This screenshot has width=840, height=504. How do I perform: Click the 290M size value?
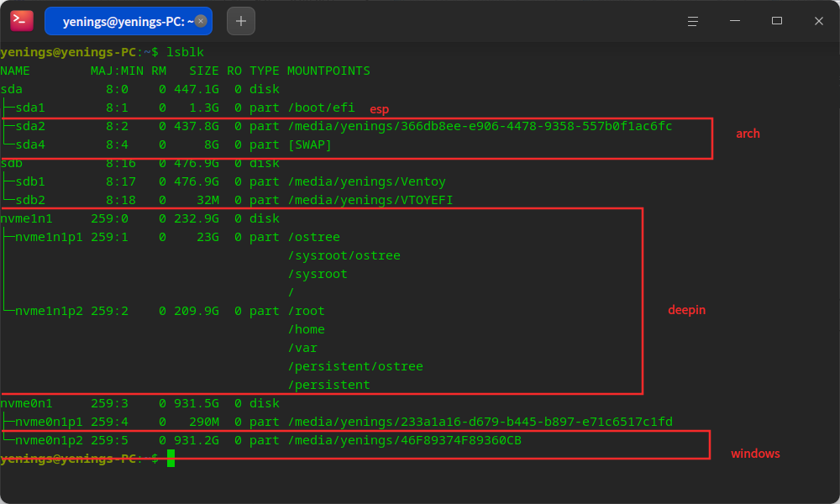coord(203,422)
